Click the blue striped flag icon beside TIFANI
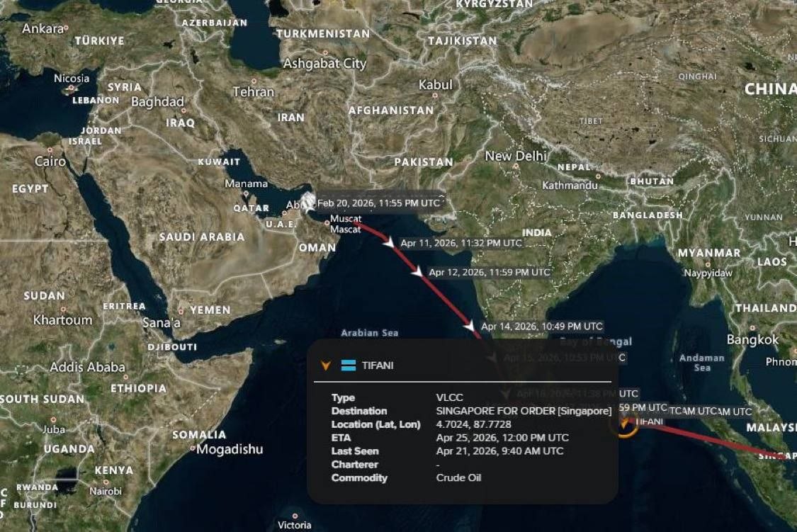The image size is (797, 532). 348,366
